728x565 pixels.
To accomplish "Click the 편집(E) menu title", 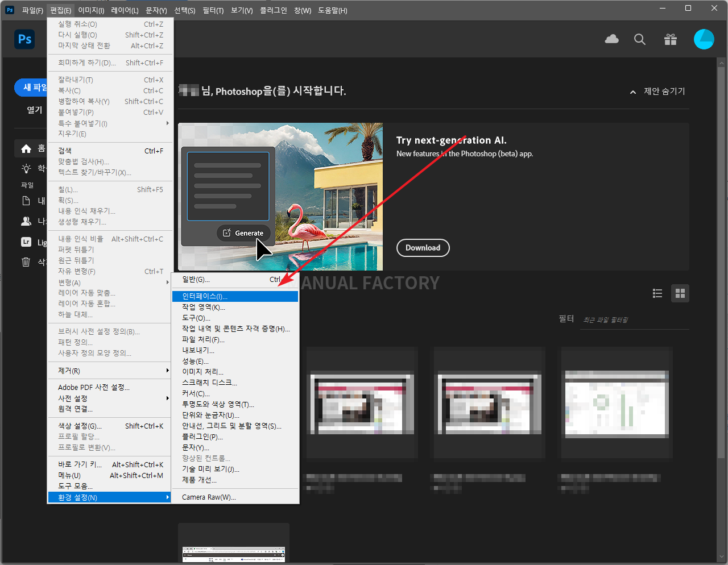I will pos(61,10).
